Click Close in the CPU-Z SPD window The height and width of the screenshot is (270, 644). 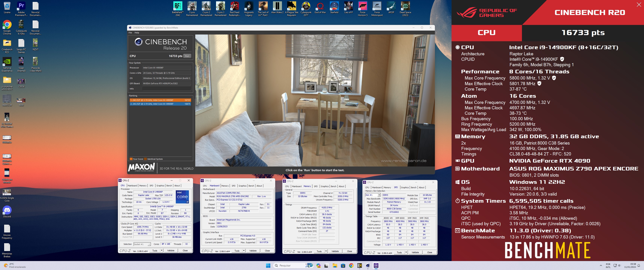429,252
